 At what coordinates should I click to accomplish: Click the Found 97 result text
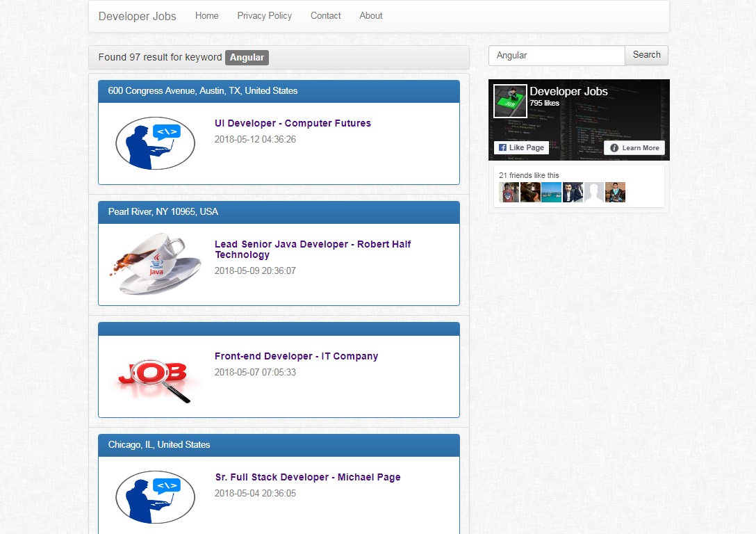(160, 57)
